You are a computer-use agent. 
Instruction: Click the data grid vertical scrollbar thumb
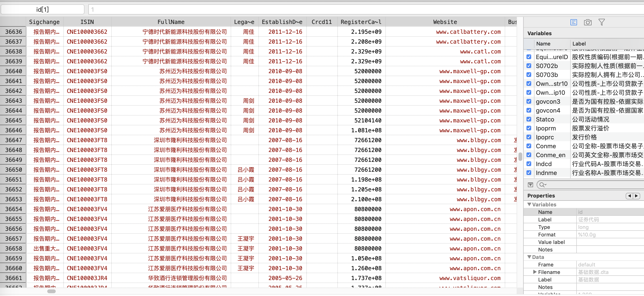(520, 157)
